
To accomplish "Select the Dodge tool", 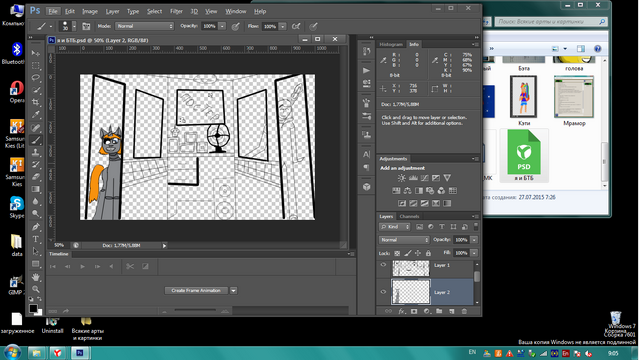I will (x=36, y=213).
